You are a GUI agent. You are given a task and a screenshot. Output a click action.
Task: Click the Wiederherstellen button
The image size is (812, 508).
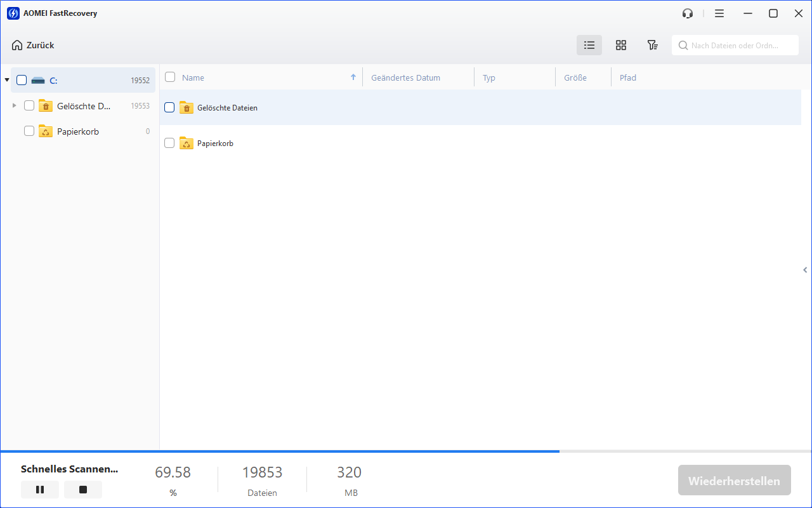pyautogui.click(x=734, y=481)
